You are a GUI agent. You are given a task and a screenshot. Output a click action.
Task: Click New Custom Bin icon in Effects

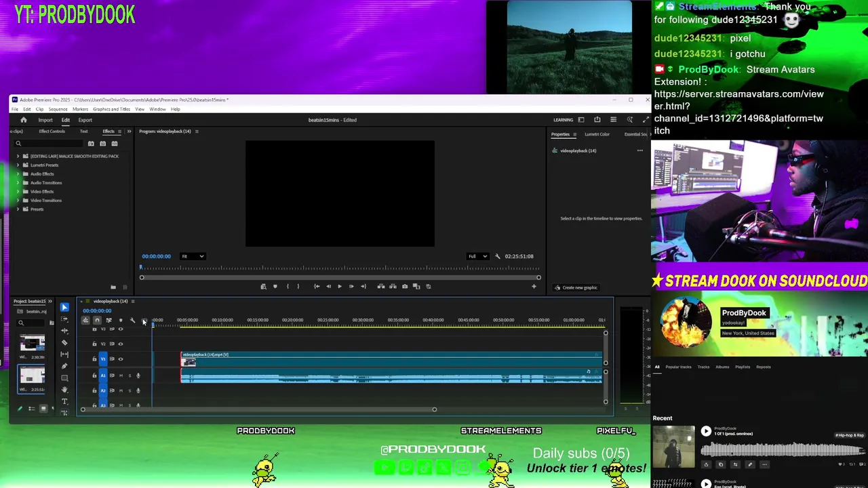click(113, 287)
